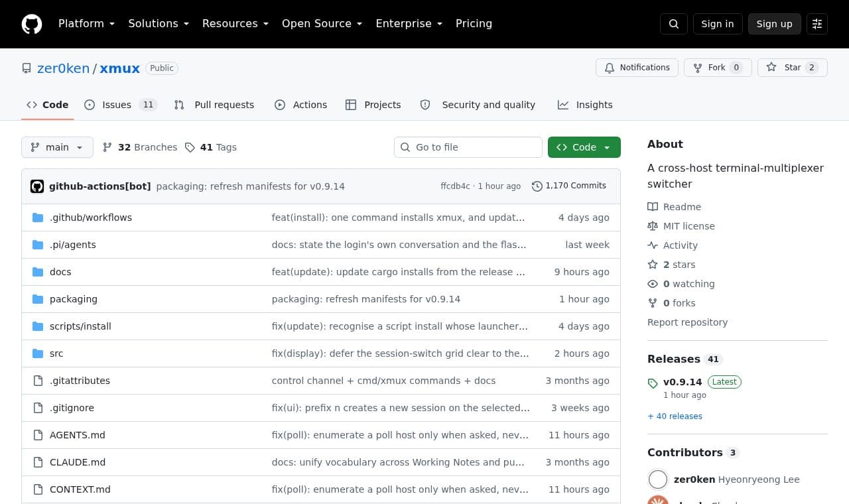The width and height of the screenshot is (849, 504).
Task: Click the Sign in button
Action: pyautogui.click(x=718, y=24)
